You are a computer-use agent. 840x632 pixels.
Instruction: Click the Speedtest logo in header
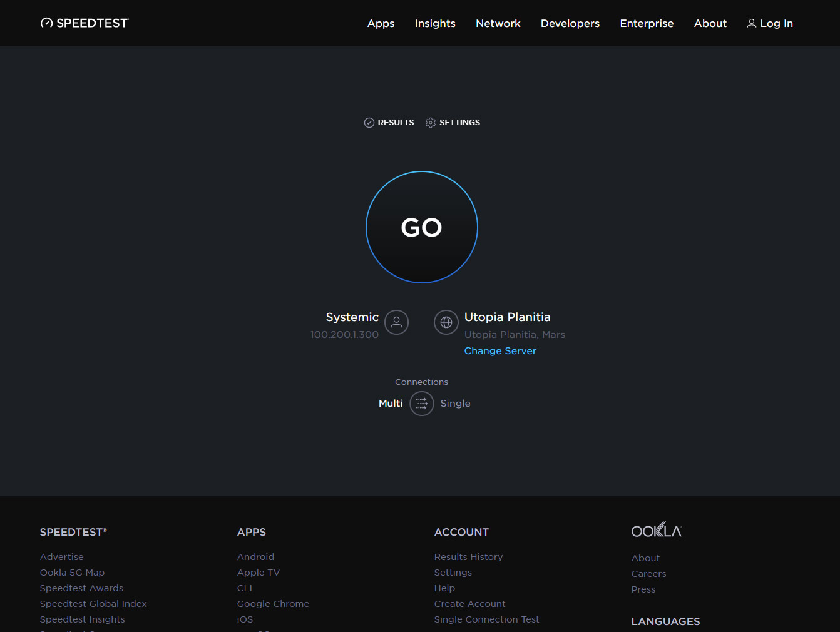[x=85, y=23]
